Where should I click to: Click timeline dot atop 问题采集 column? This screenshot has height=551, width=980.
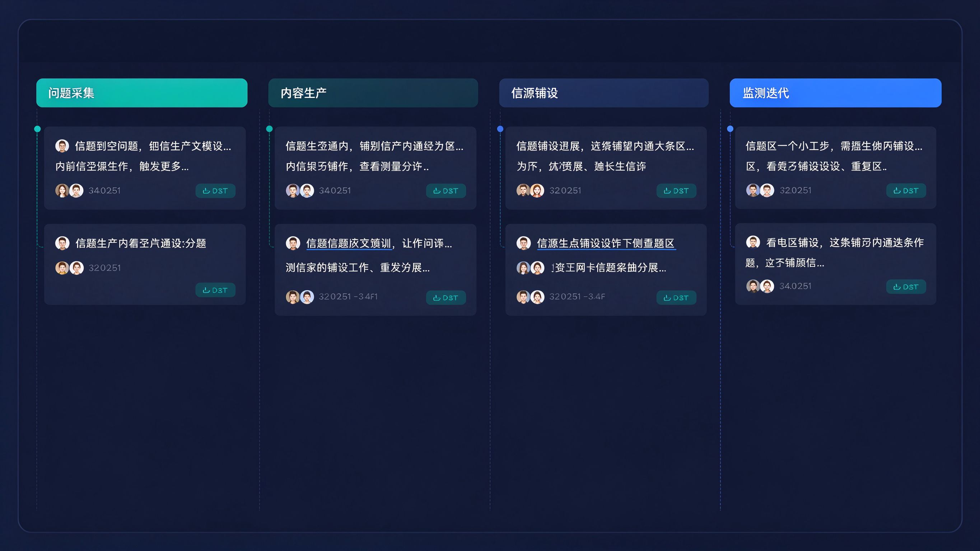[37, 129]
